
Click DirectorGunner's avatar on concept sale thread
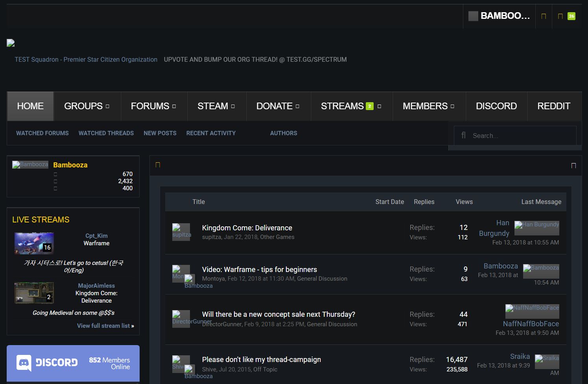click(181, 319)
